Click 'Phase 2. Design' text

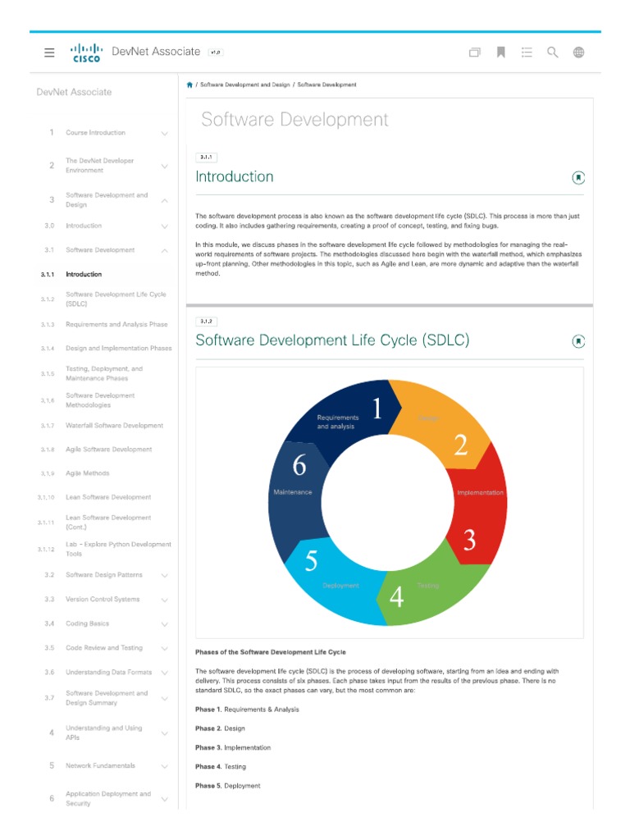point(220,728)
